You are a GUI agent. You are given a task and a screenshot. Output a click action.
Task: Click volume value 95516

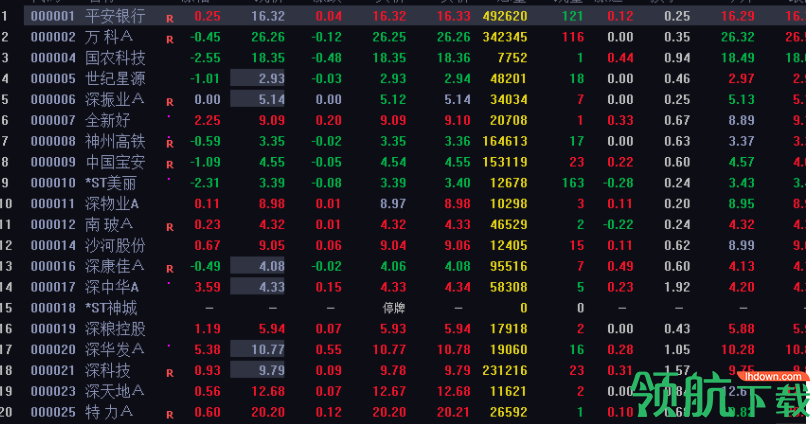point(509,266)
